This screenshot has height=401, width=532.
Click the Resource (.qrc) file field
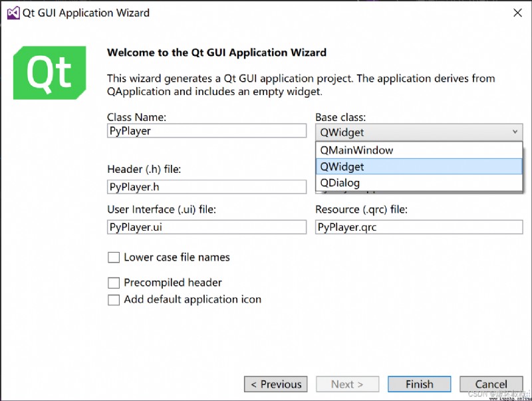click(x=419, y=227)
